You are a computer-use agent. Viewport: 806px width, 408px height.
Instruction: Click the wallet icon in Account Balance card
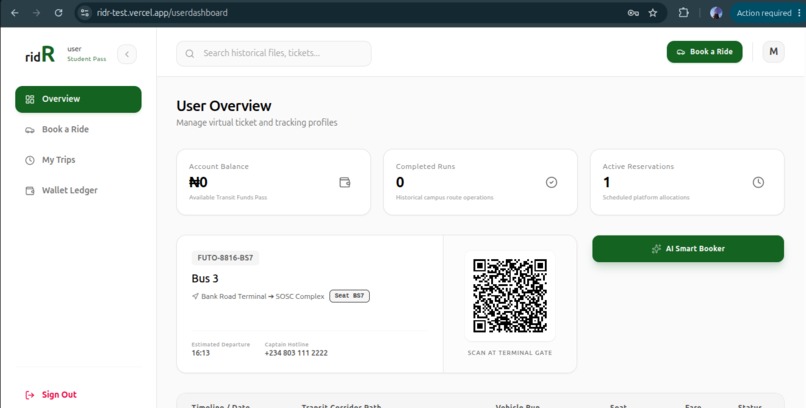pos(344,182)
